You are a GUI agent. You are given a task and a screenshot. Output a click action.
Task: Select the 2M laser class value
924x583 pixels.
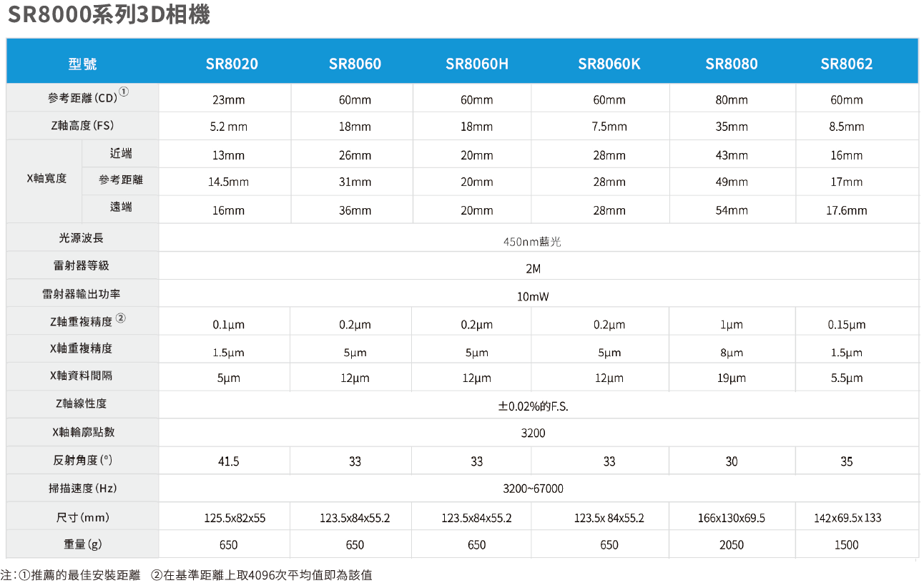533,270
